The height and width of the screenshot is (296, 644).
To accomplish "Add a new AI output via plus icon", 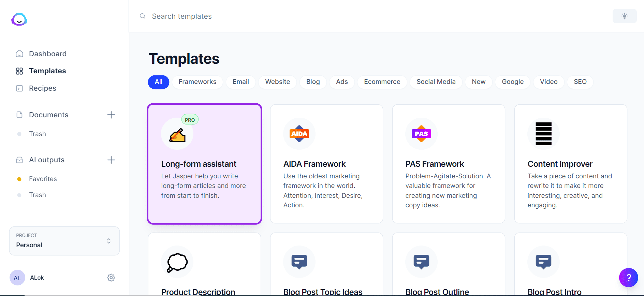I will [x=111, y=160].
